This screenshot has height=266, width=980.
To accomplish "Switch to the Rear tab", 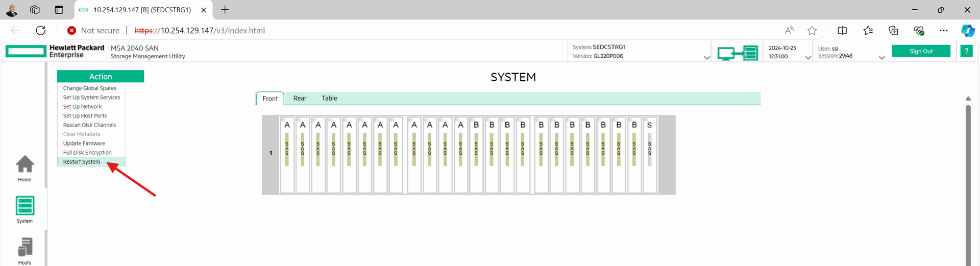I will 300,99.
